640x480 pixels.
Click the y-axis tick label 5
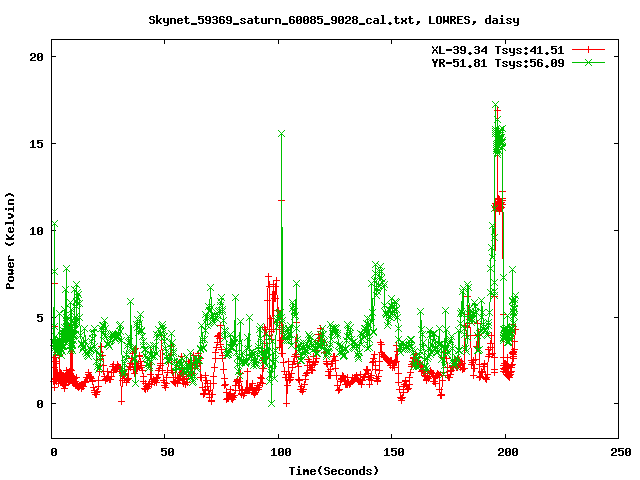pyautogui.click(x=40, y=318)
